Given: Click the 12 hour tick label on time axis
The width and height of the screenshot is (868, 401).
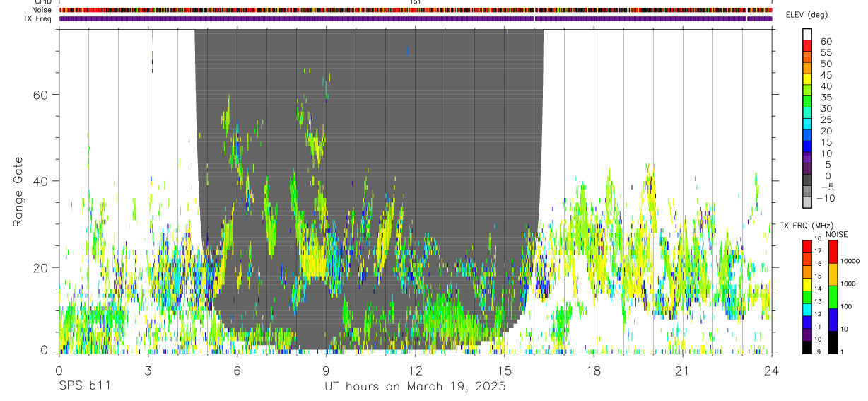Looking at the screenshot, I should (x=416, y=371).
